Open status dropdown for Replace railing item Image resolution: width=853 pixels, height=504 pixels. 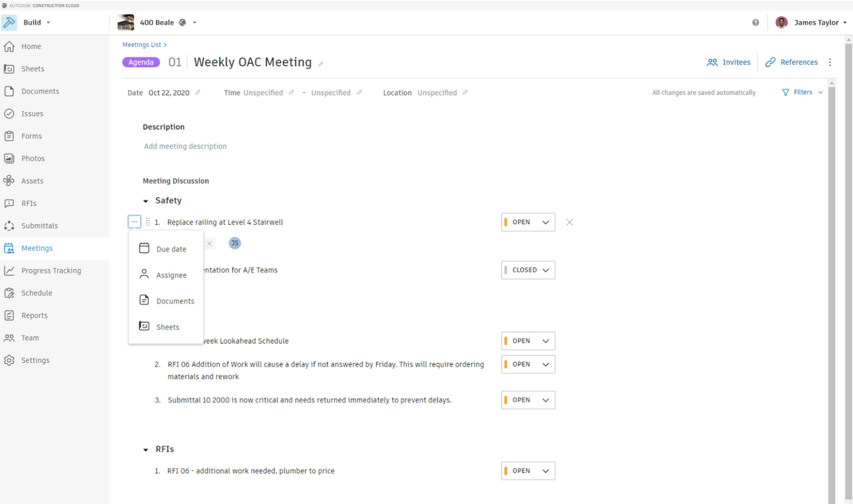click(528, 222)
